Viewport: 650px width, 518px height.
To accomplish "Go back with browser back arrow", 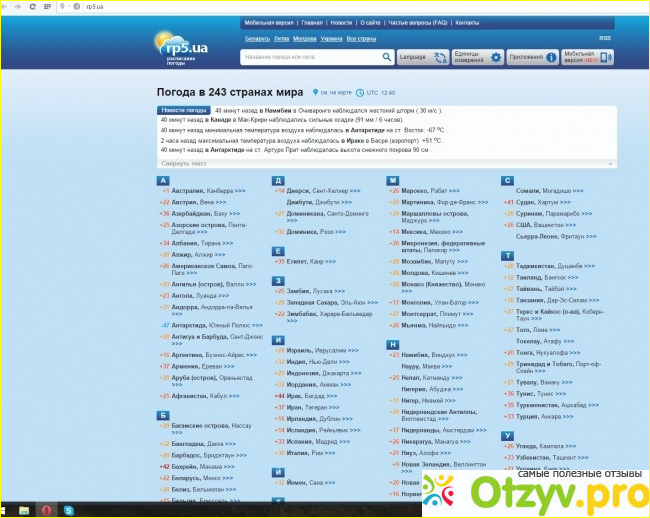I will click(6, 7).
